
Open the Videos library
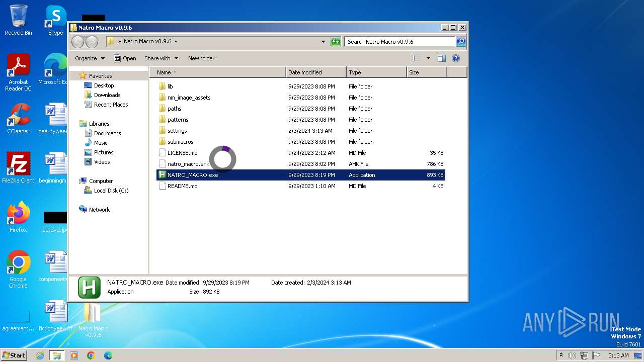click(102, 162)
